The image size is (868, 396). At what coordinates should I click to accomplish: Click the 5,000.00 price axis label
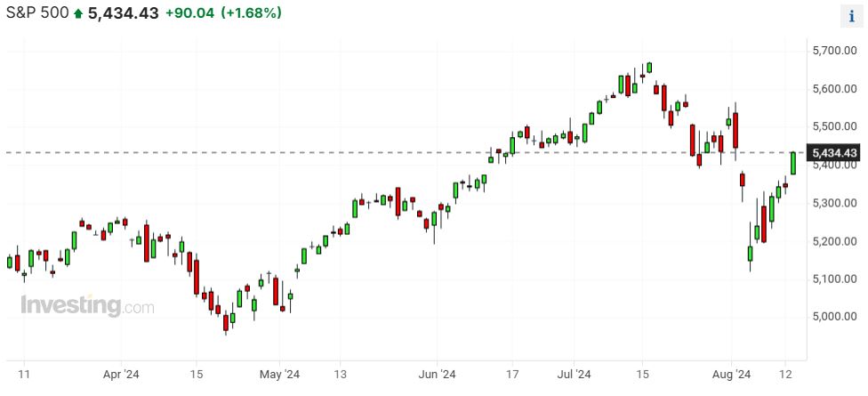point(834,317)
